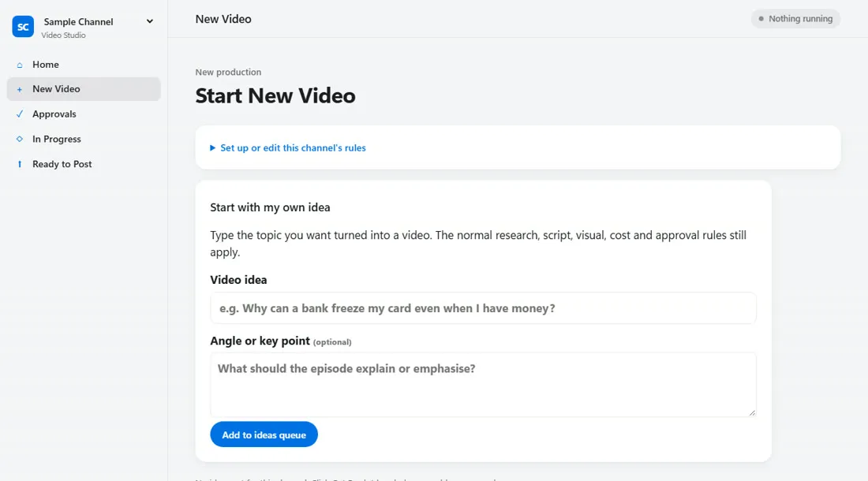
Task: Select New Video in the sidebar
Action: pos(84,89)
